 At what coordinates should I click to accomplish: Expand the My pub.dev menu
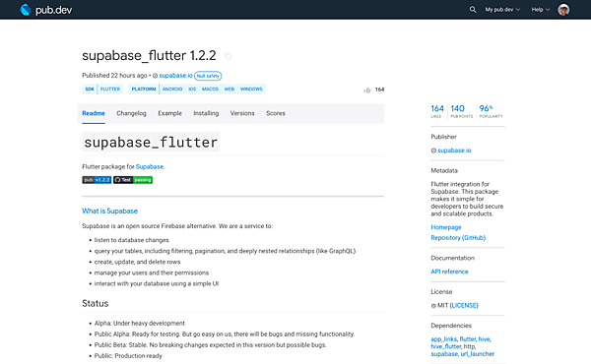tap(502, 10)
